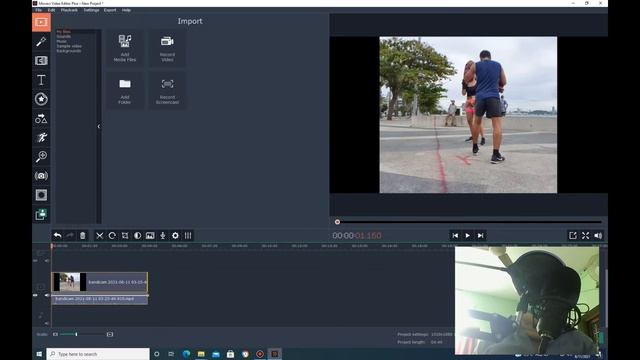640x360 pixels.
Task: Select Sounds in the import list
Action: point(64,36)
